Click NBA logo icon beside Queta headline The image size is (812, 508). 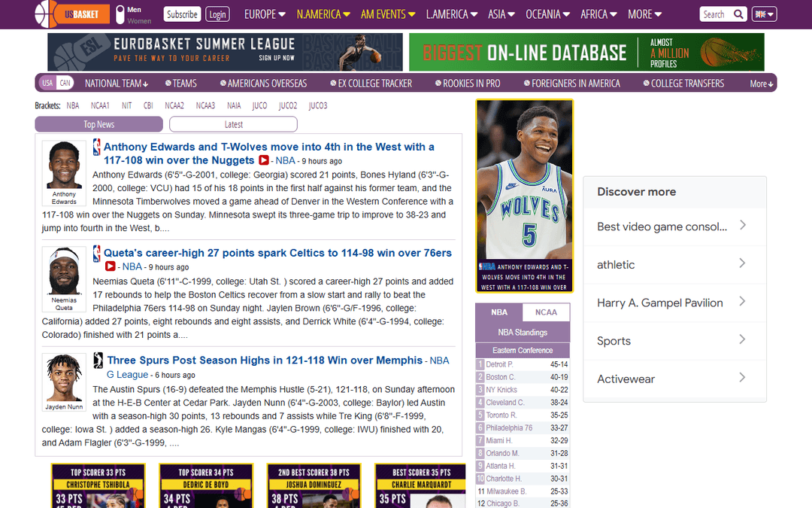97,254
